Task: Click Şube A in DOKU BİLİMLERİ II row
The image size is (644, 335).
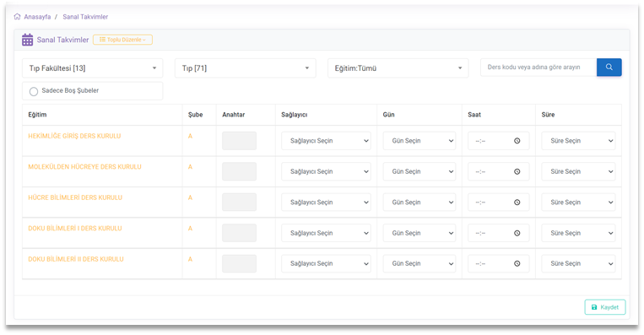Action: 190,259
